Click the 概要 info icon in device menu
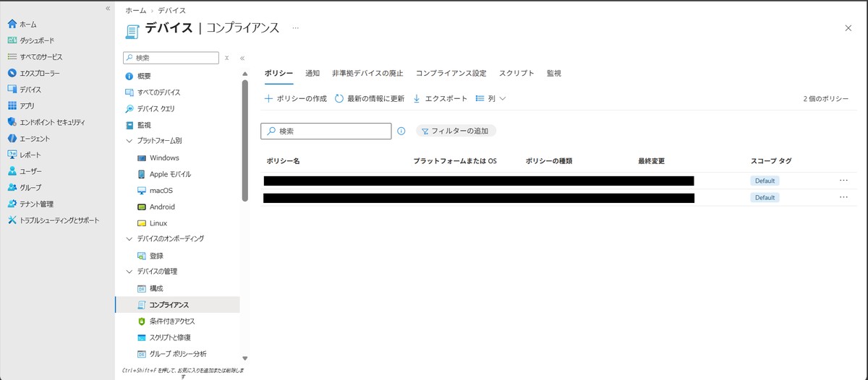Screen dimensions: 868x380 [129, 76]
